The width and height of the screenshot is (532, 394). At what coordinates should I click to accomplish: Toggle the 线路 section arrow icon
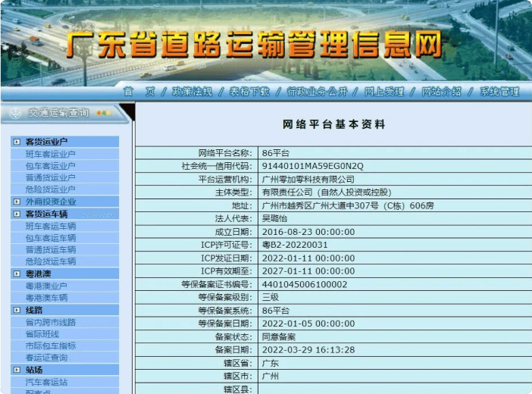click(17, 311)
